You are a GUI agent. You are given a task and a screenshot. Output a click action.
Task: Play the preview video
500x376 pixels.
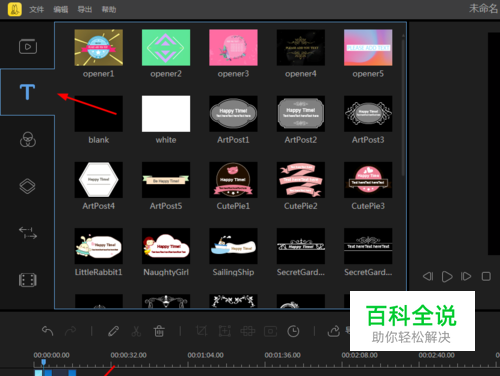click(447, 276)
